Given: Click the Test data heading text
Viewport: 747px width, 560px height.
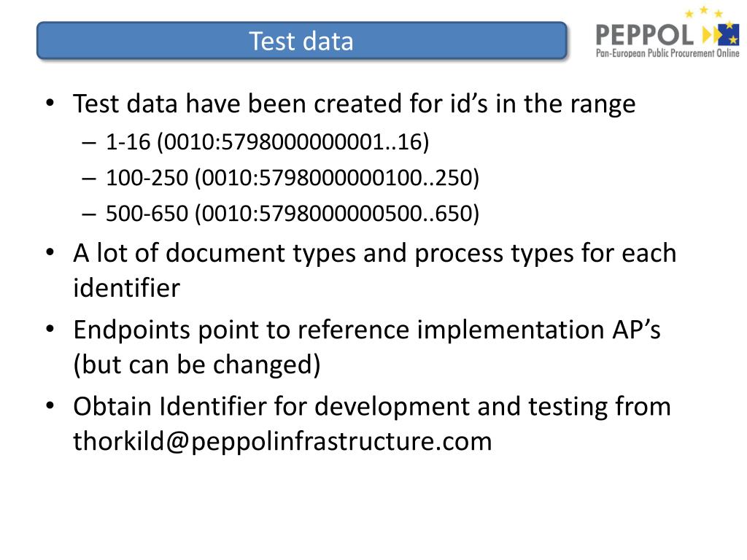Looking at the screenshot, I should pyautogui.click(x=301, y=41).
